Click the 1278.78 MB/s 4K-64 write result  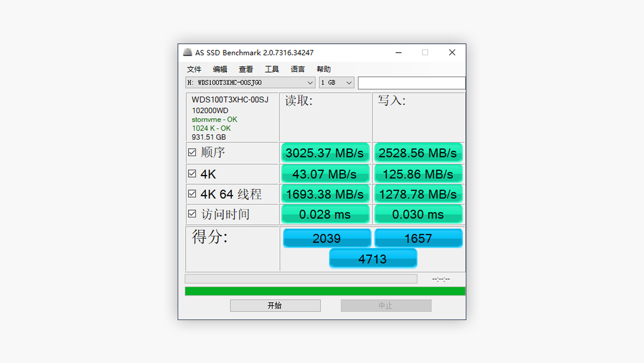pos(418,194)
